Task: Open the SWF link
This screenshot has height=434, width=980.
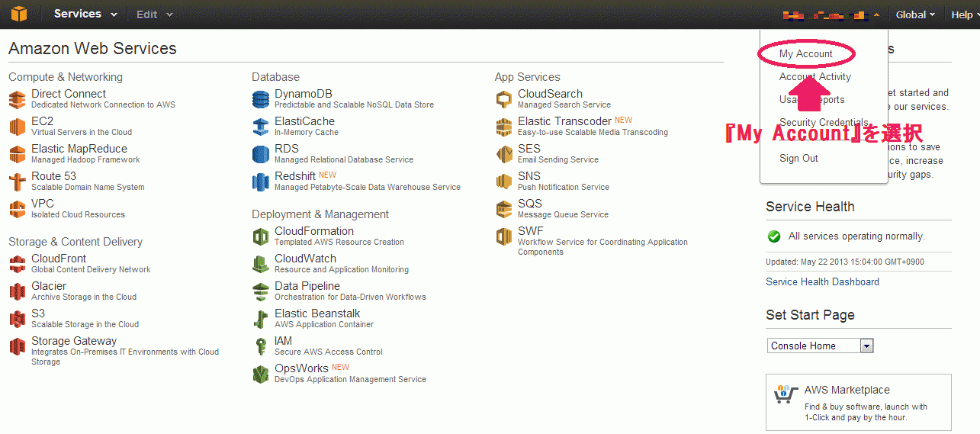Action: [x=531, y=231]
